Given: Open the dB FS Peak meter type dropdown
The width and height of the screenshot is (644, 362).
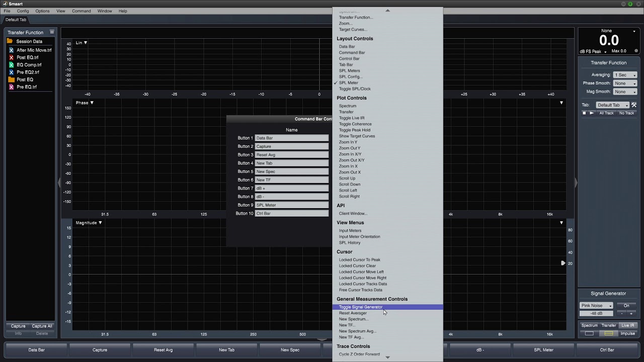Looking at the screenshot, I should click(x=593, y=51).
